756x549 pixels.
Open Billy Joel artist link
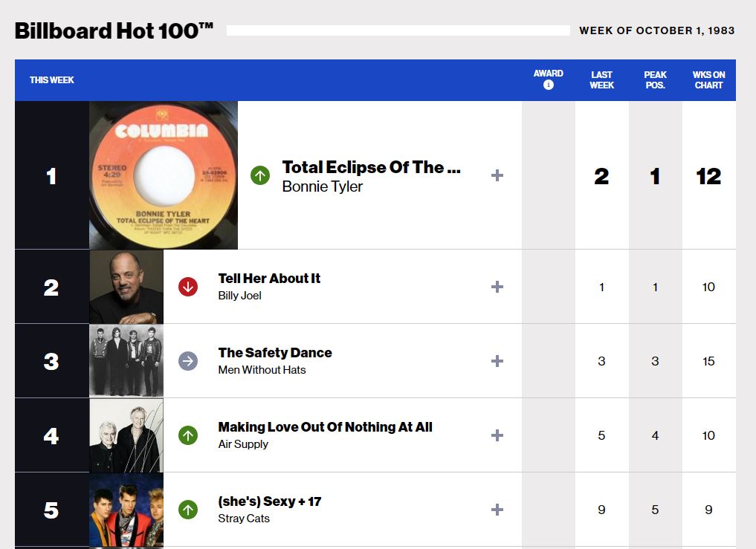click(239, 296)
